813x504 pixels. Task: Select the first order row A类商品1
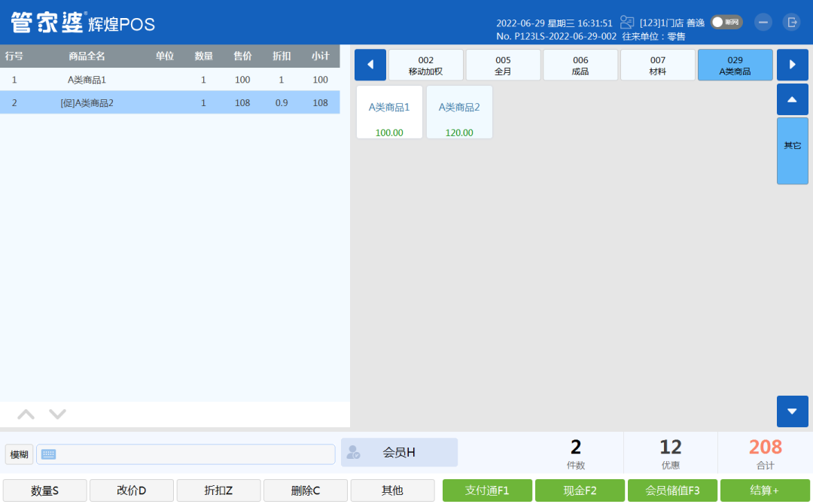coord(169,80)
